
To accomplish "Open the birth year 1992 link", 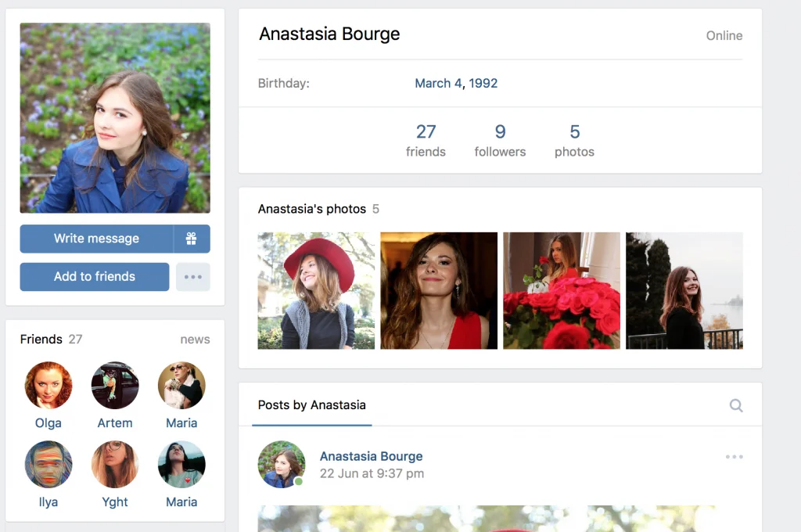I will pos(483,83).
